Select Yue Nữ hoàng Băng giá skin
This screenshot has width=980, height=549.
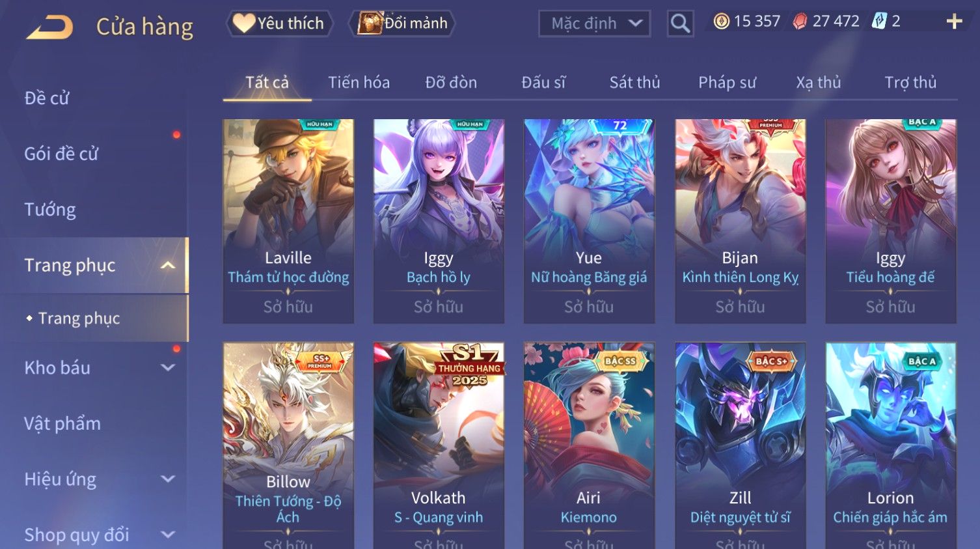click(x=589, y=221)
